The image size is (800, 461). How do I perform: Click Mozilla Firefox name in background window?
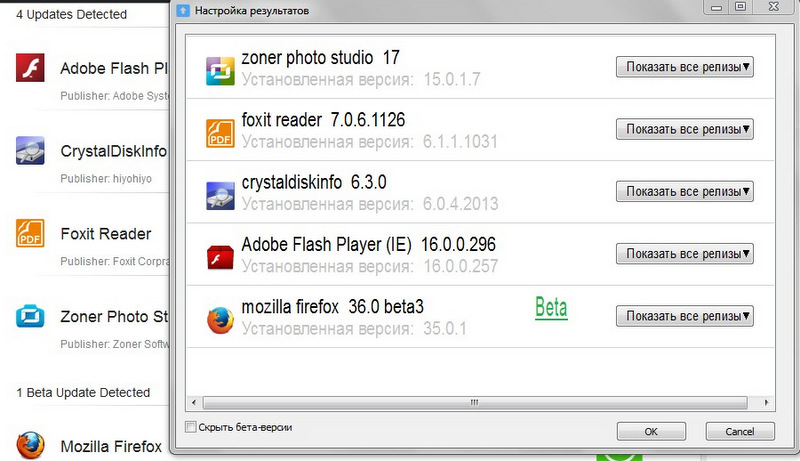point(111,447)
